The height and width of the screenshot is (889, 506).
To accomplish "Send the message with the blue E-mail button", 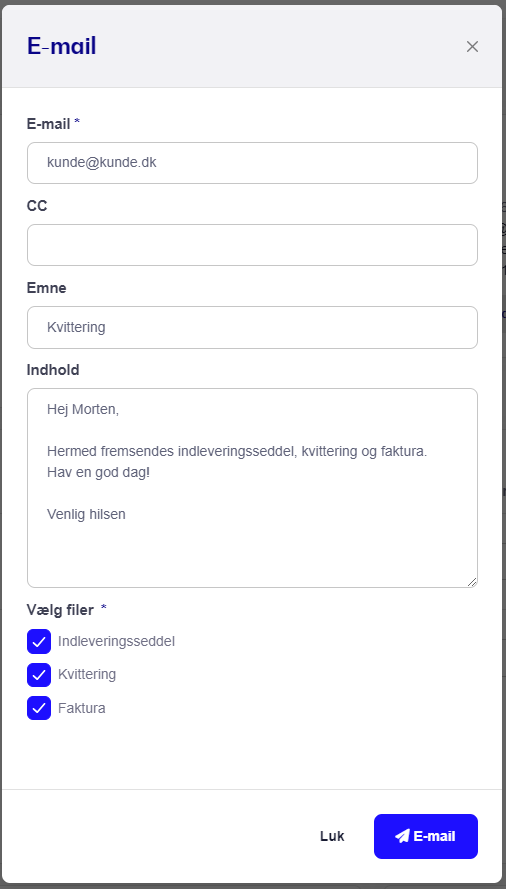I will pyautogui.click(x=426, y=836).
